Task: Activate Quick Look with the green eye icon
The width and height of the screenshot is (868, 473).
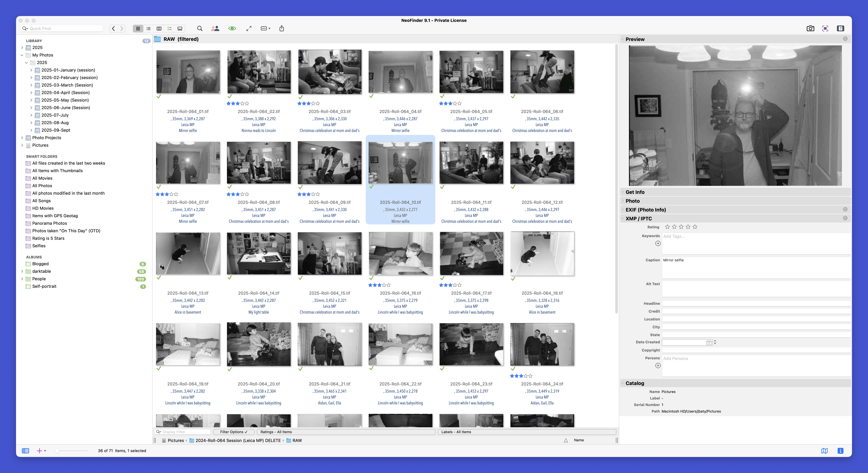Action: click(x=232, y=29)
